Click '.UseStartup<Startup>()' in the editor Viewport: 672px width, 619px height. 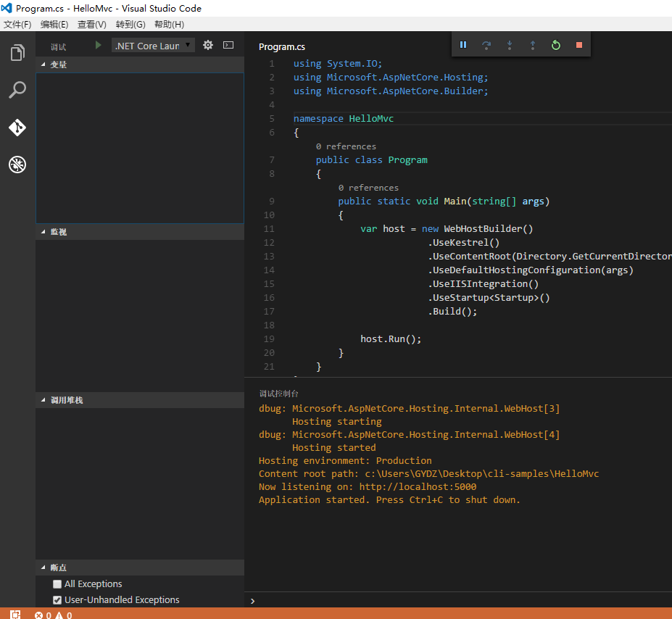[x=489, y=298]
